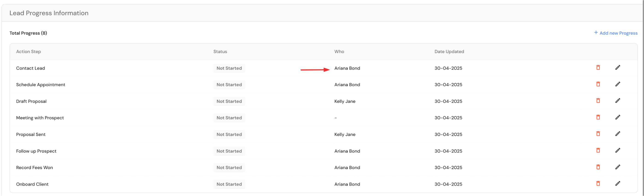Delete the Contact Lead progress row
Screen dimensions: 644x196
point(598,67)
